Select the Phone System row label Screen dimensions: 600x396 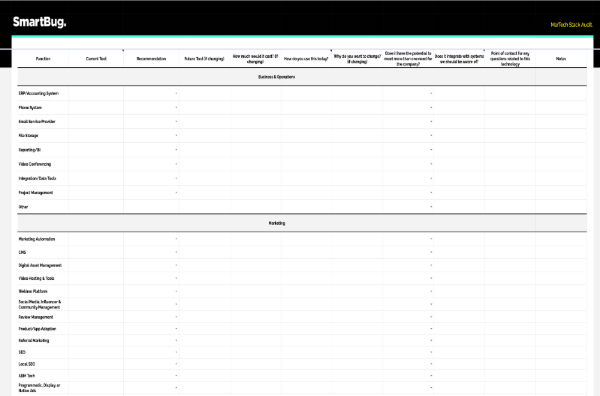30,108
